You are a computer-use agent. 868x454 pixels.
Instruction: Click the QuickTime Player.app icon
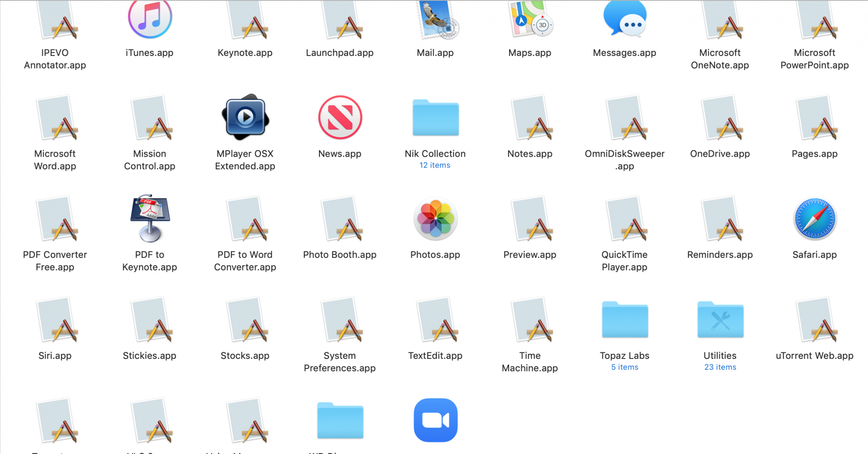pos(627,219)
